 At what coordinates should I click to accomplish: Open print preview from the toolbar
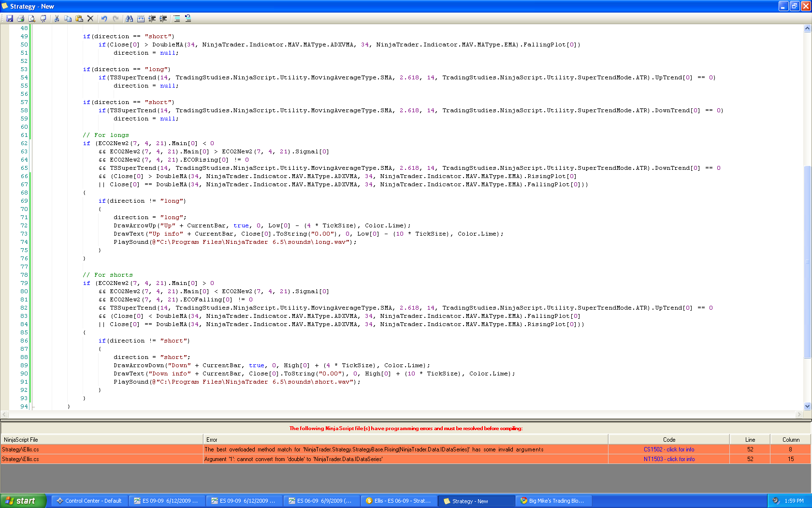coord(32,18)
